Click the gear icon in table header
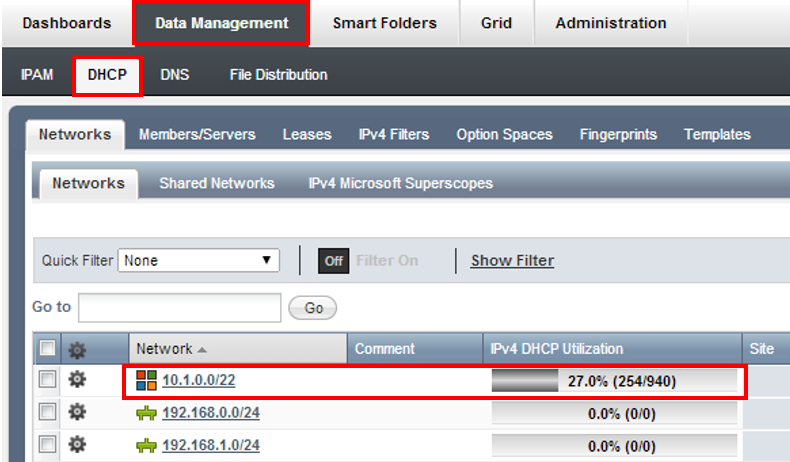The width and height of the screenshot is (790, 462). [x=77, y=349]
